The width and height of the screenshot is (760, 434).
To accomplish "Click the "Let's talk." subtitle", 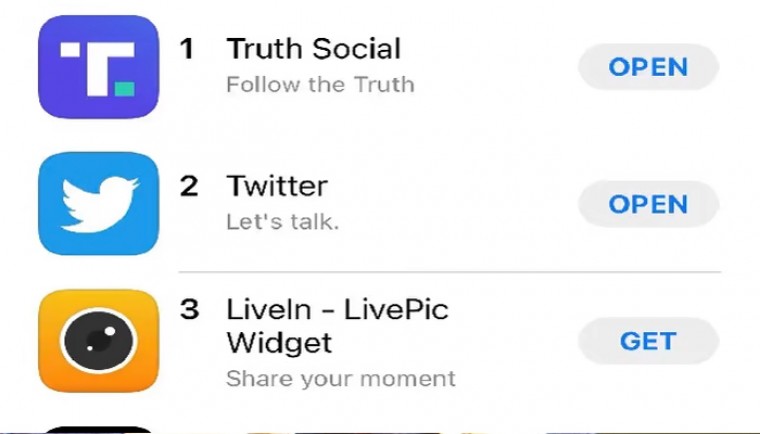I will click(283, 221).
